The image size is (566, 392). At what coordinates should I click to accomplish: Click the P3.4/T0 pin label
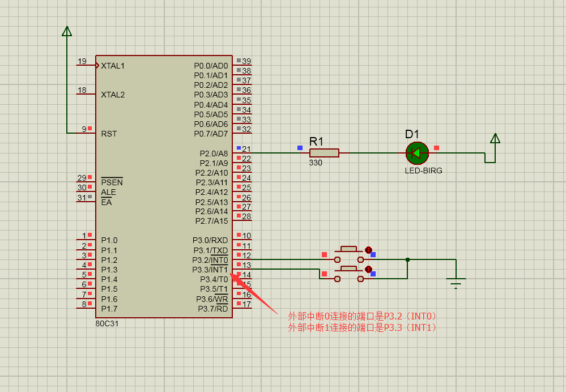coord(214,279)
